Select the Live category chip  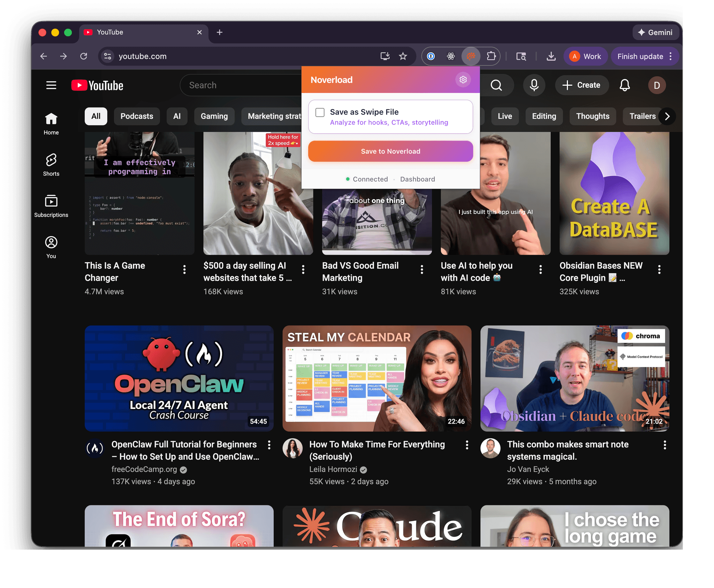point(505,116)
